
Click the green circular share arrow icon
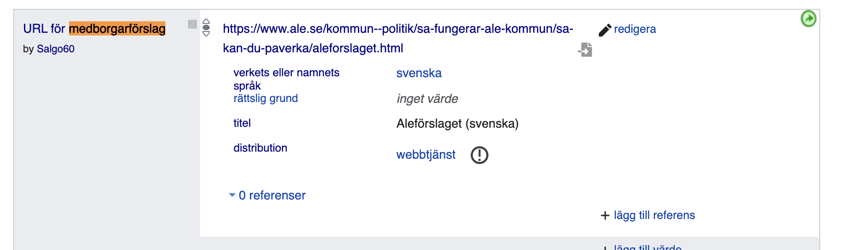click(x=808, y=19)
